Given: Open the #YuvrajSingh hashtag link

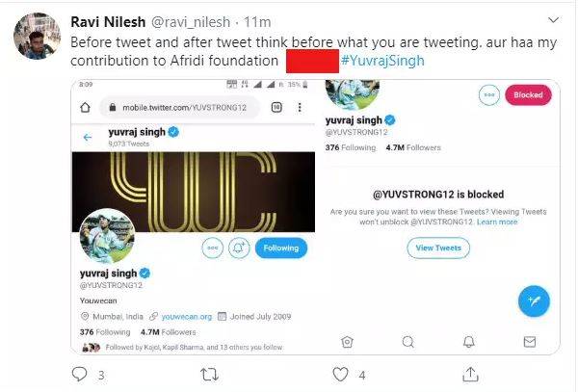Looking at the screenshot, I should (382, 62).
